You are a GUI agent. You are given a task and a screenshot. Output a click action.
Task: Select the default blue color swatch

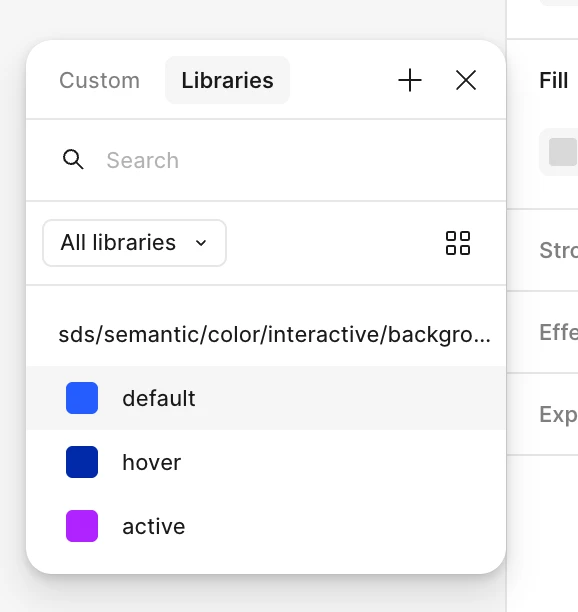tap(82, 398)
